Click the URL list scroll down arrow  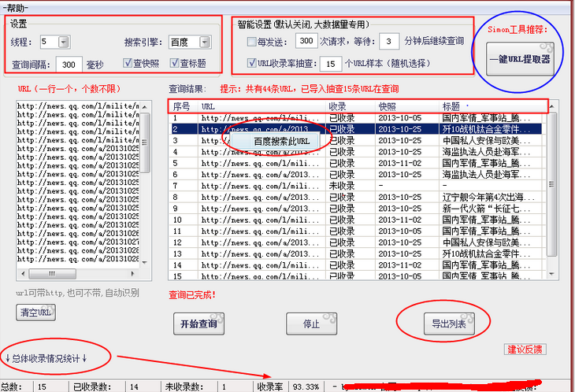tap(144, 262)
